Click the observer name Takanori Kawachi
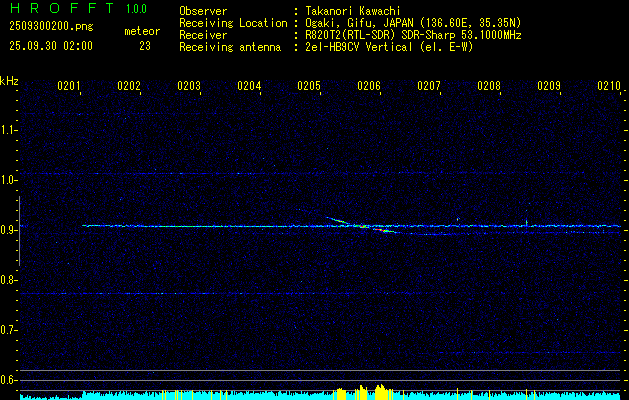 [354, 10]
